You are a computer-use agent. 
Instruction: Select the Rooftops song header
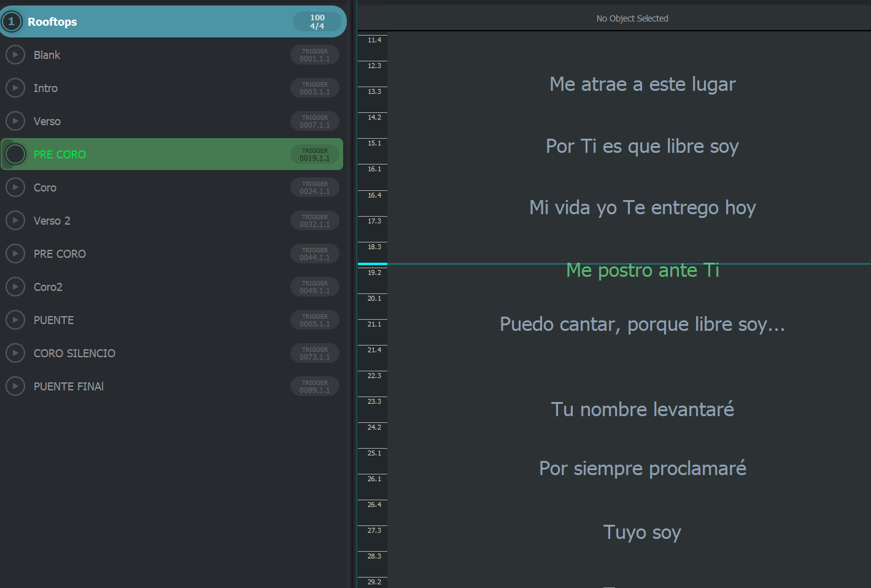tap(153, 21)
